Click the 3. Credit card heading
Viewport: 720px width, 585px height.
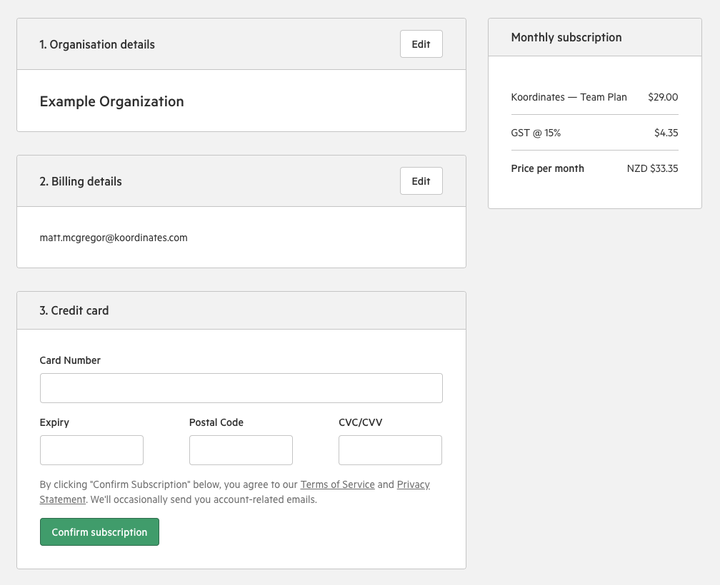click(74, 310)
